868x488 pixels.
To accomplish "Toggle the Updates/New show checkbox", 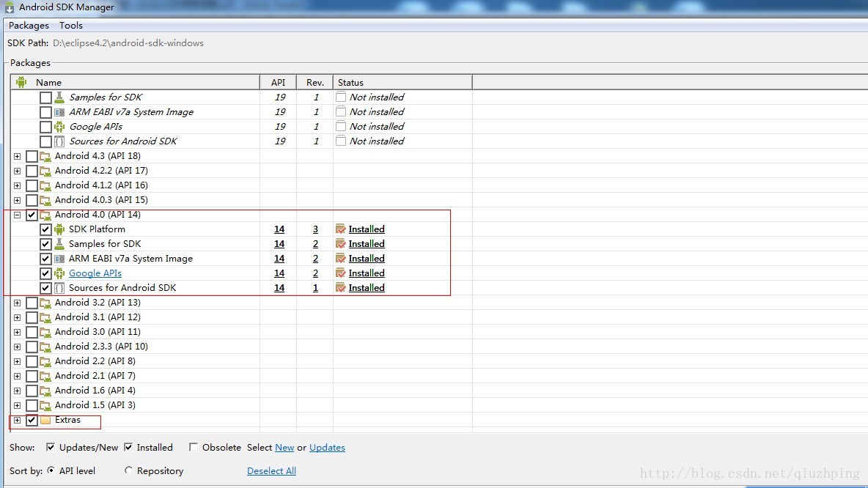I will click(x=51, y=447).
